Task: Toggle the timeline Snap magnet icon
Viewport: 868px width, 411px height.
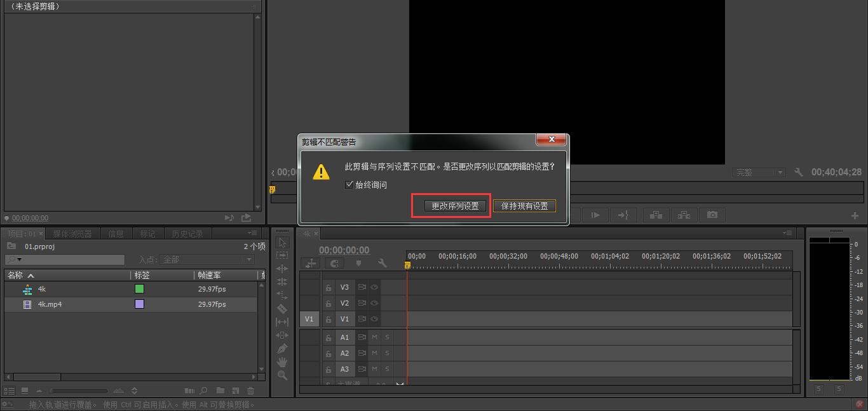Action: [335, 263]
